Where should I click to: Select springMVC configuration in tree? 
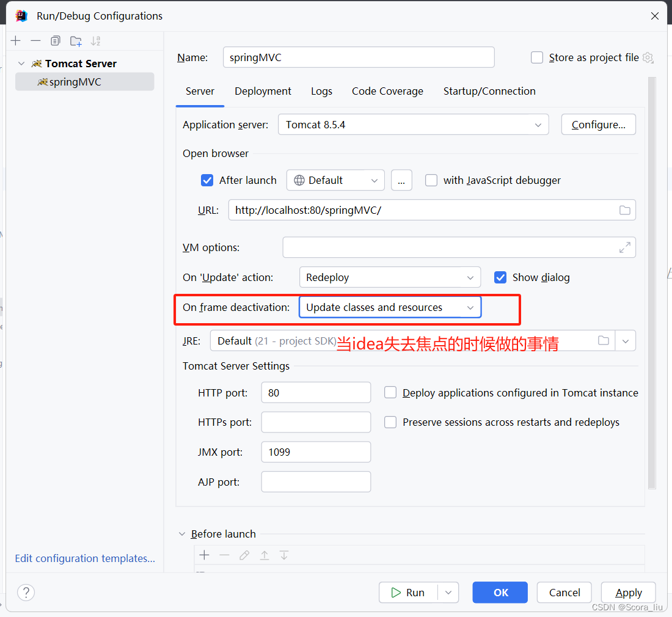pyautogui.click(x=84, y=82)
